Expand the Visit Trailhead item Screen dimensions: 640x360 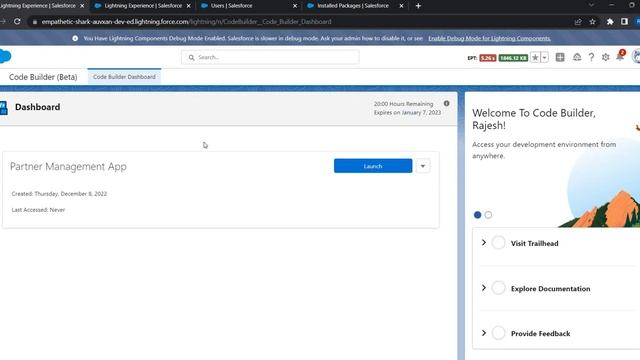[x=484, y=242]
